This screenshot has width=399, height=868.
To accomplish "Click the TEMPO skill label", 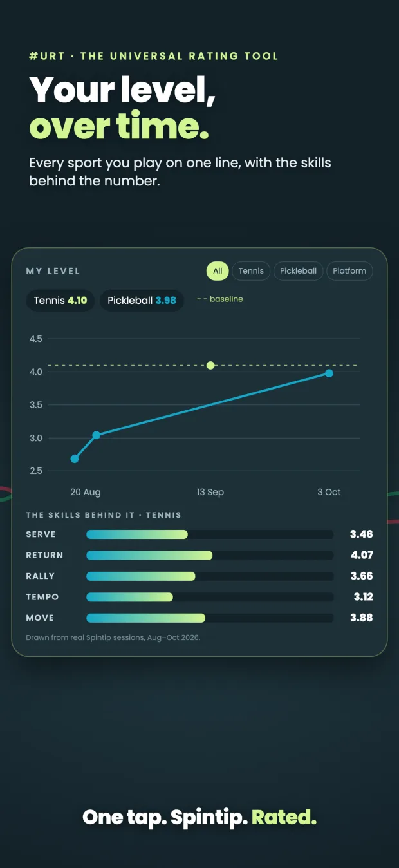I will pos(42,597).
